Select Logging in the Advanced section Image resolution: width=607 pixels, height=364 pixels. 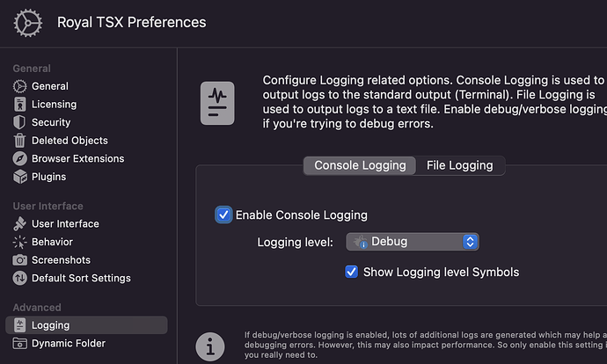[50, 325]
